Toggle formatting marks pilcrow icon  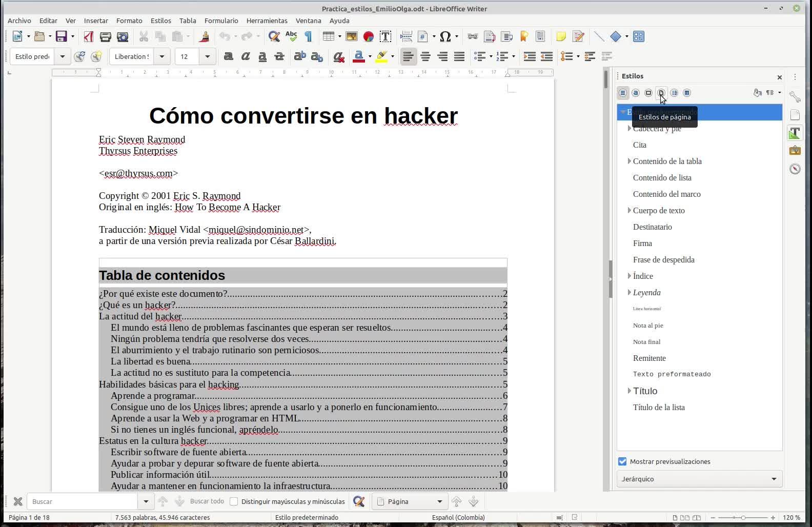pos(308,36)
